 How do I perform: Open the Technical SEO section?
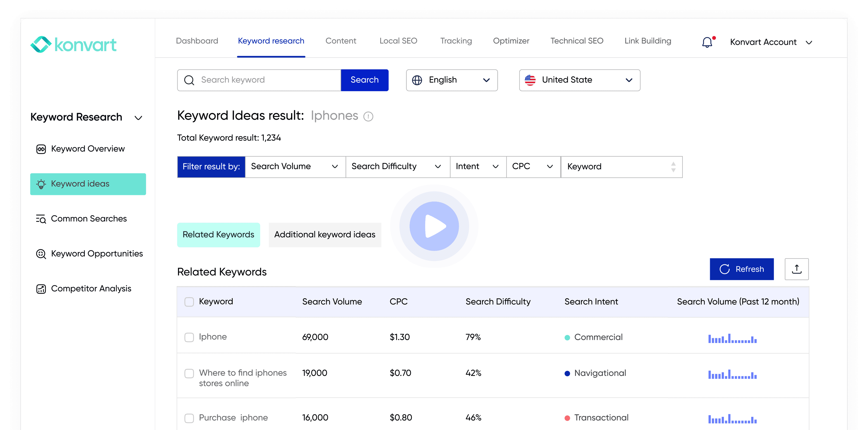[577, 41]
